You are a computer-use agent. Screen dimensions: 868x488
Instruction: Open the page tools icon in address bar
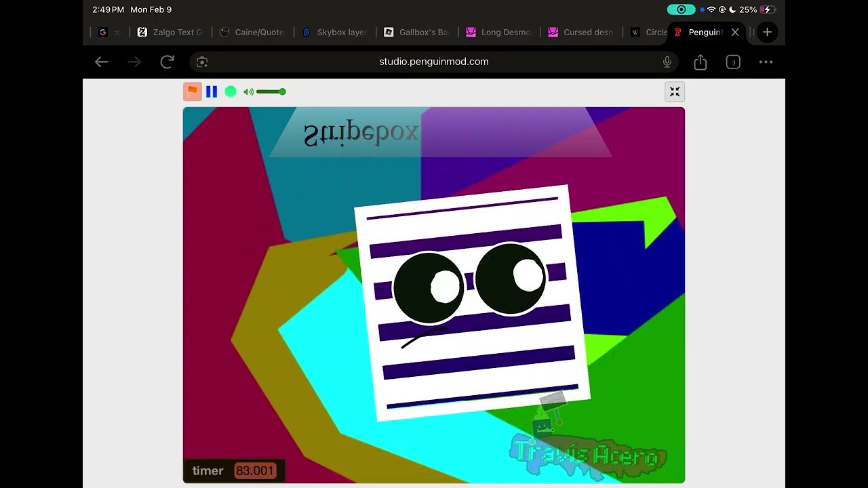pos(201,62)
